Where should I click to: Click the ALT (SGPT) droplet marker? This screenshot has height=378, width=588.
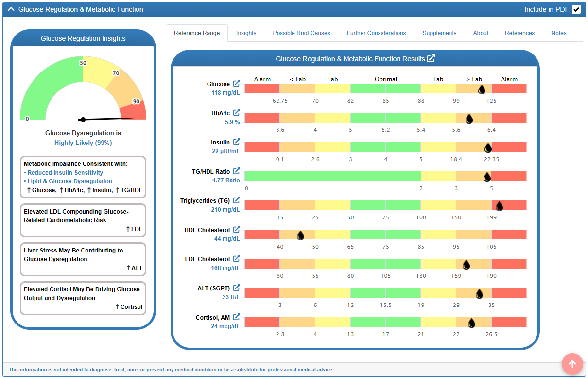pyautogui.click(x=479, y=294)
